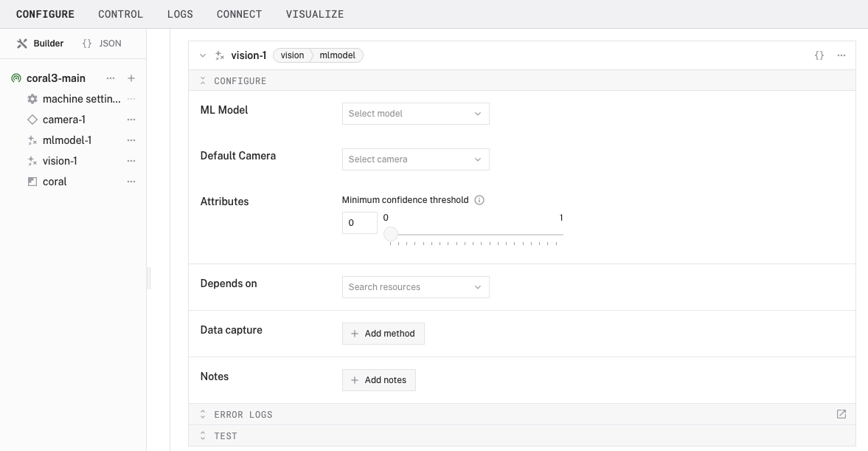
Task: Click the coral3-main machine status icon
Action: coord(16,78)
